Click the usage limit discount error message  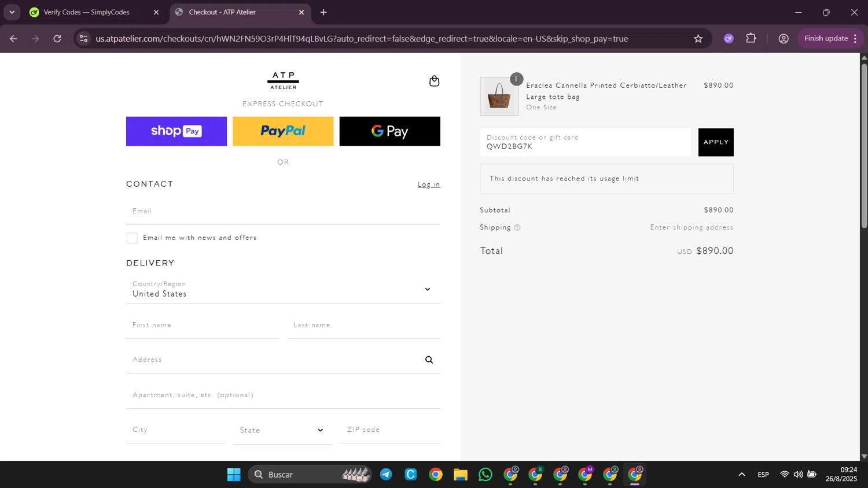tap(606, 179)
